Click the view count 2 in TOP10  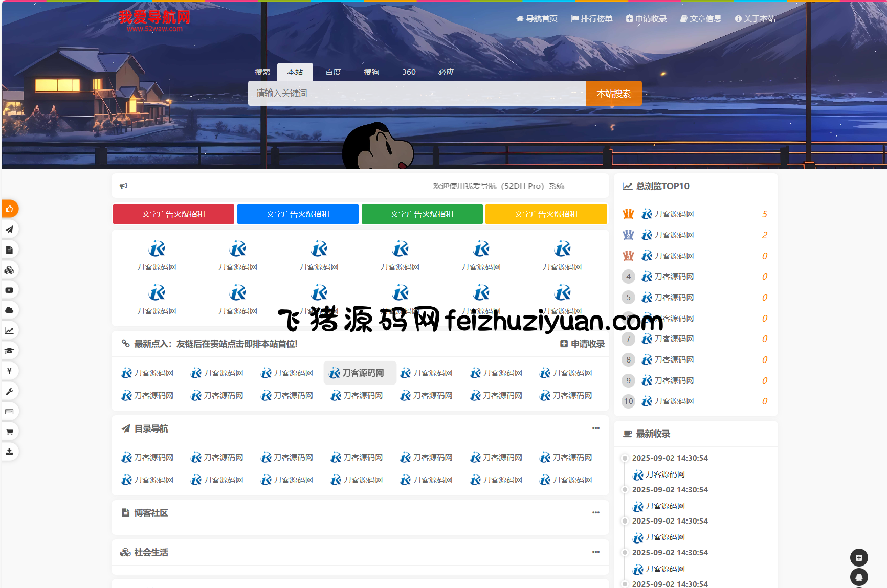click(x=765, y=235)
